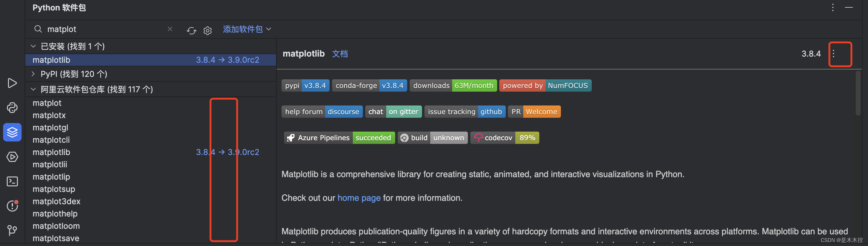
Task: Select matplotsup package
Action: click(151, 189)
